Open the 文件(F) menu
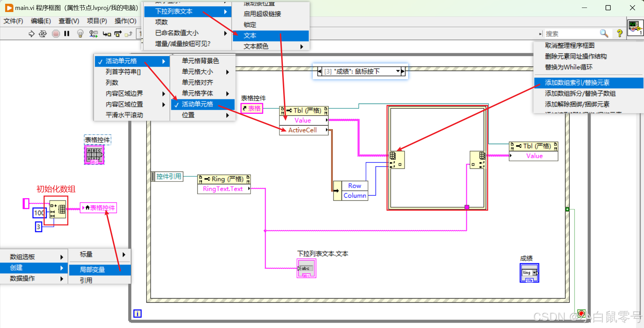 tap(13, 21)
